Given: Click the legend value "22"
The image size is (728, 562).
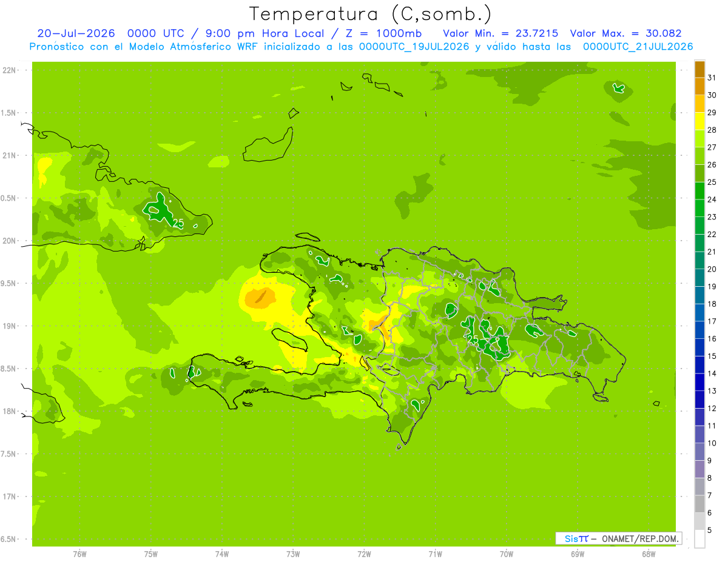Looking at the screenshot, I should click(712, 235).
